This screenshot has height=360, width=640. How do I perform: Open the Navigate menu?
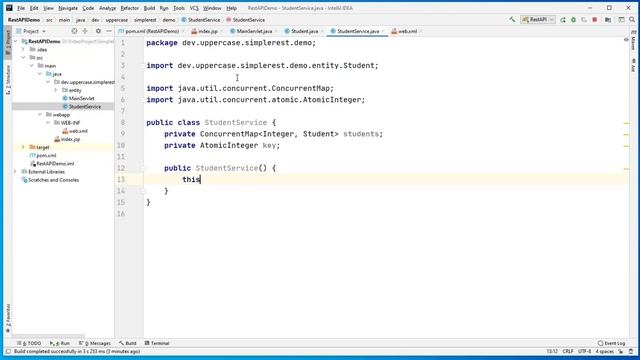point(68,8)
